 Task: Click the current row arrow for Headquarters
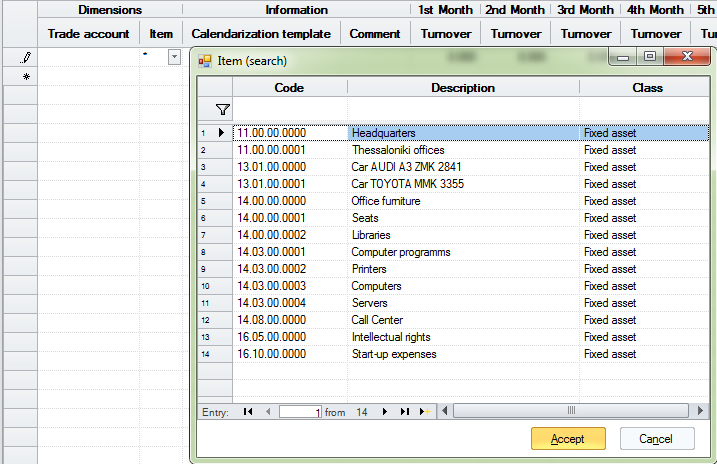221,133
